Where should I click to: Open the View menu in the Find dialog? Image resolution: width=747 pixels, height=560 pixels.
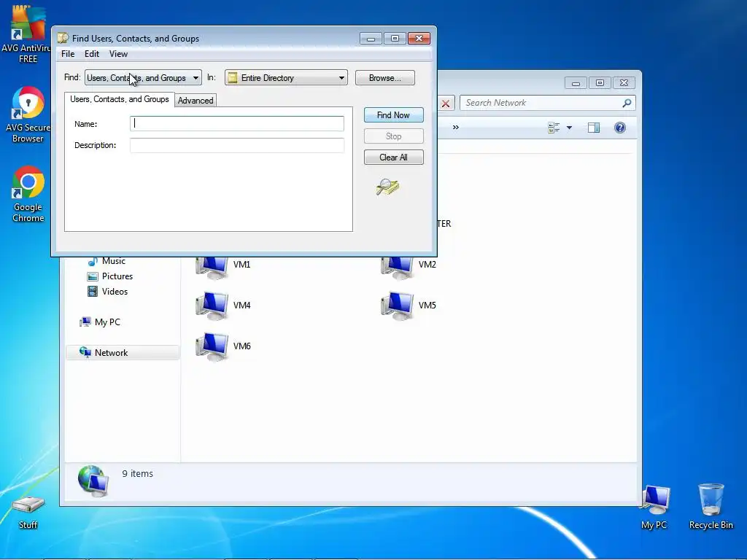(119, 54)
